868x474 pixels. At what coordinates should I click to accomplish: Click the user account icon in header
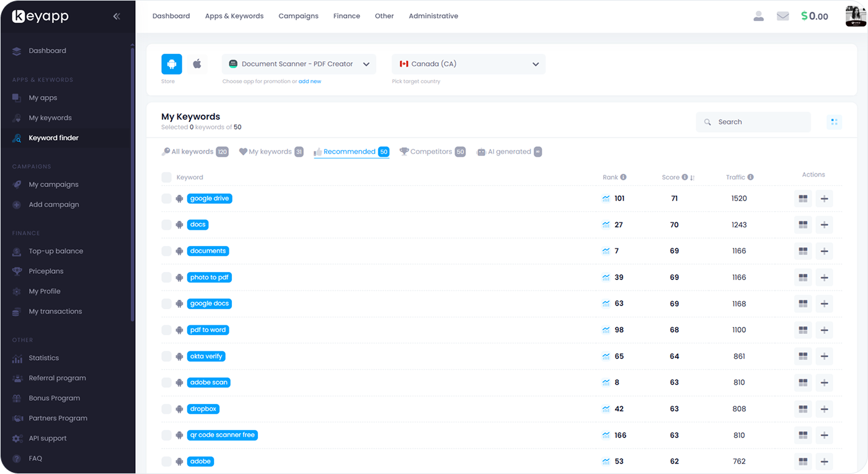pos(758,16)
